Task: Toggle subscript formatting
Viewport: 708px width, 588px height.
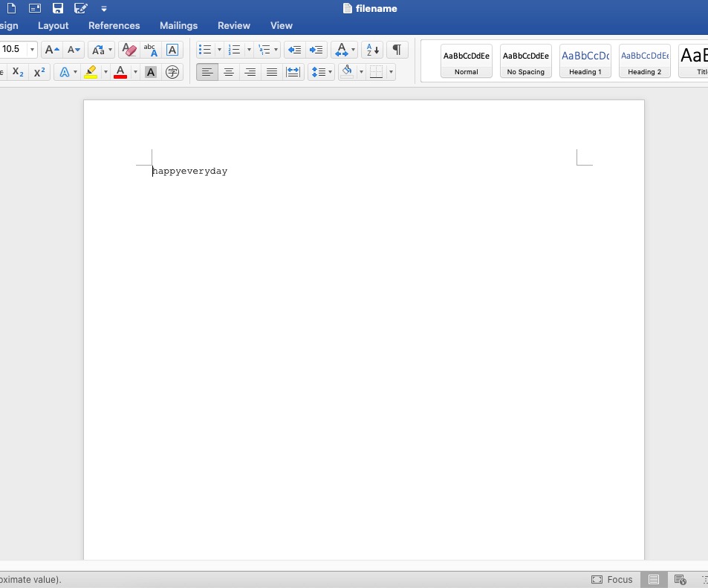Action: coord(16,72)
